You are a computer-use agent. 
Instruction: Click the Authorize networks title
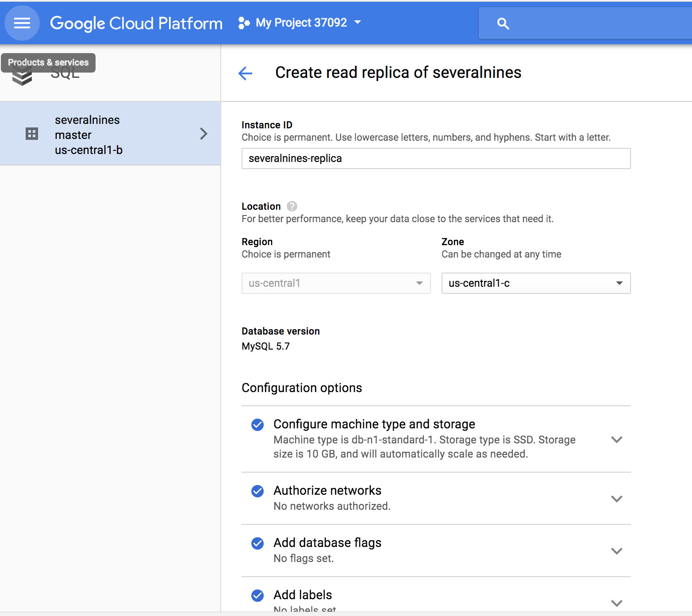327,490
